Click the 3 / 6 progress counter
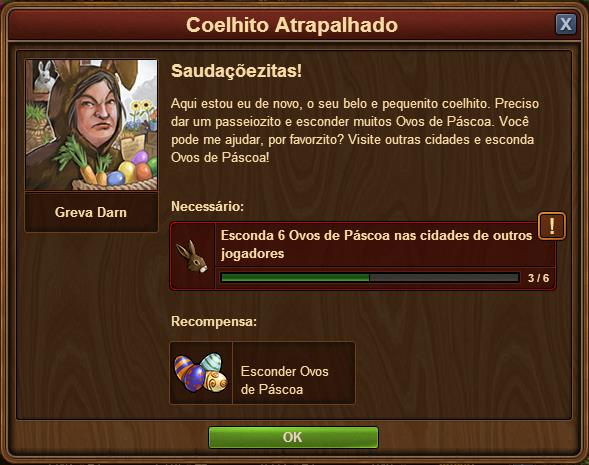 [x=538, y=278]
